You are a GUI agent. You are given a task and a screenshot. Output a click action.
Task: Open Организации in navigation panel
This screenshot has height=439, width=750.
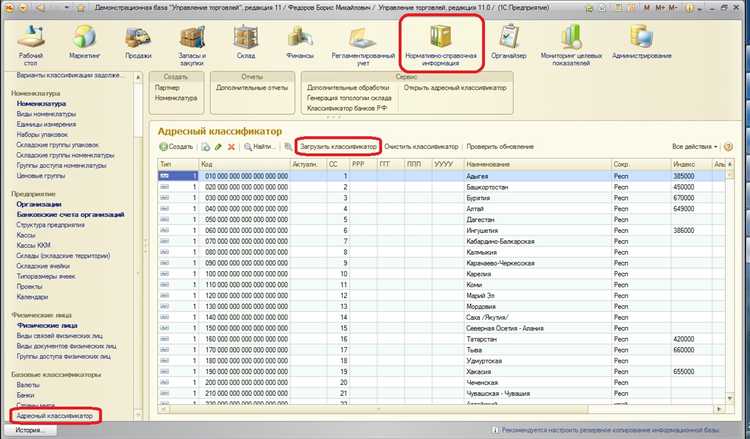[39, 204]
